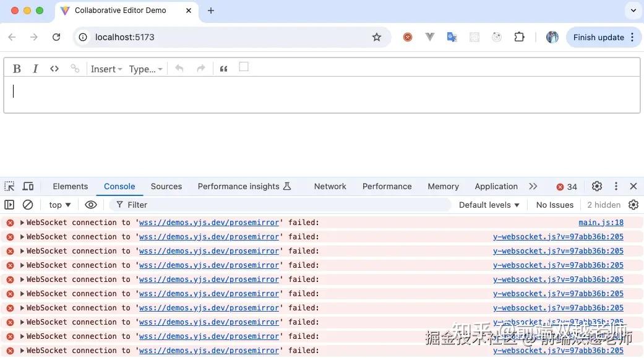Viewport: 644px width, 358px height.
Task: Show the 2 hidden console messages
Action: tap(603, 204)
